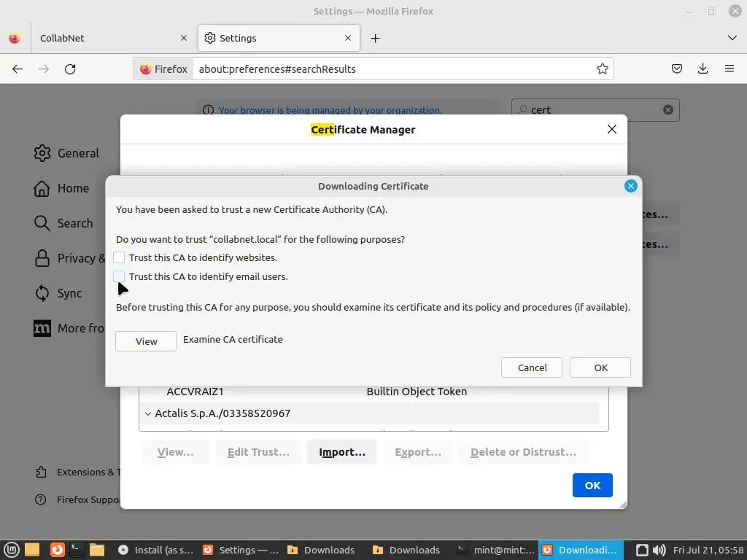Select the Builtin Object Token cell

click(417, 392)
